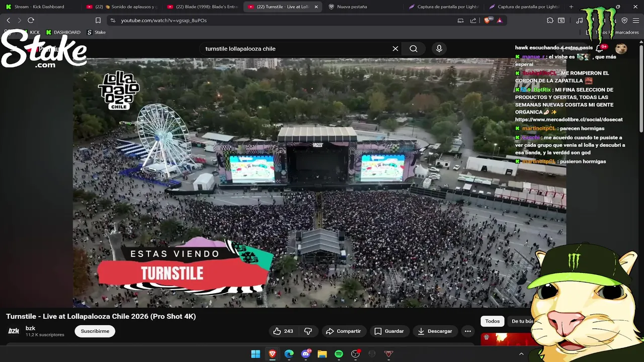
Task: Go back with the browser back arrow
Action: click(x=8, y=20)
